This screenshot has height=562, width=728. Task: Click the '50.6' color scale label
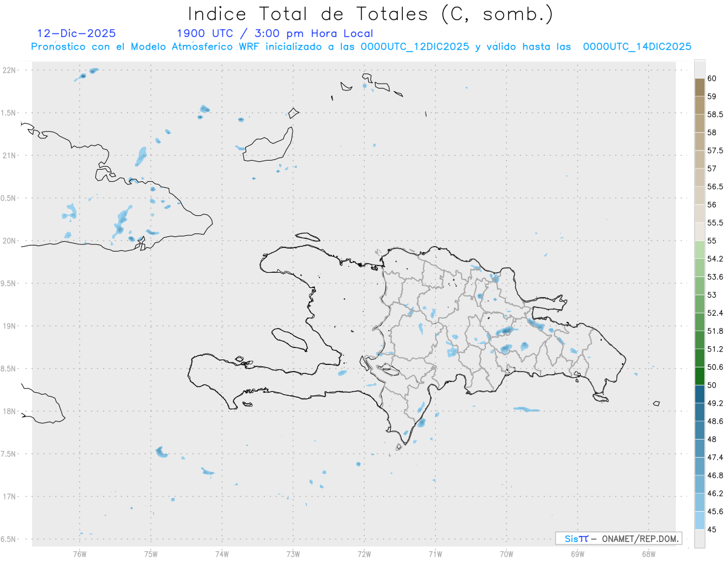point(715,367)
